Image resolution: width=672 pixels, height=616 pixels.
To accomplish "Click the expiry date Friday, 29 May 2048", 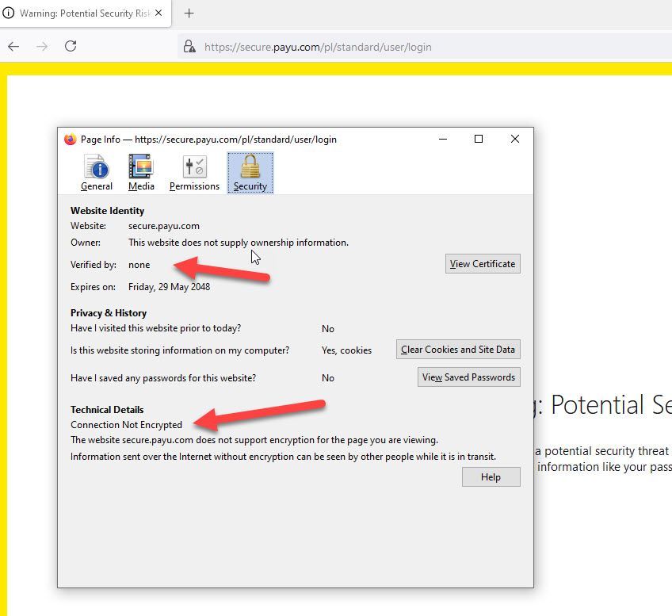I will tap(170, 287).
